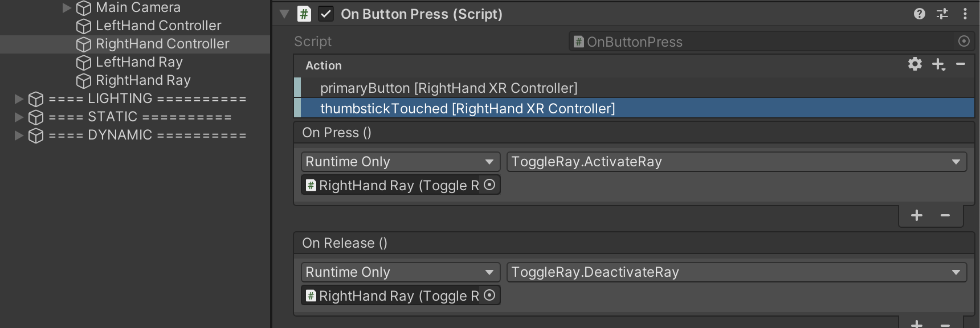
Task: Click the Action list settings gear icon
Action: 915,64
